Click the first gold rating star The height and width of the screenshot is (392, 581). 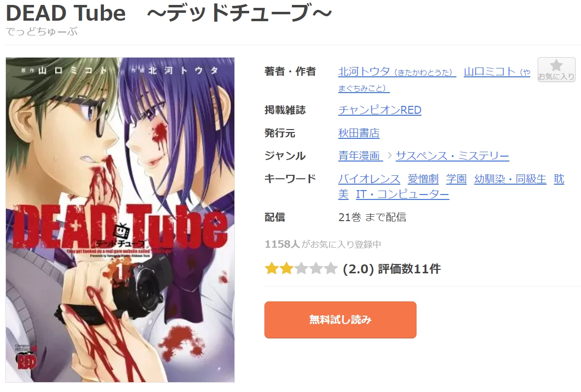click(x=271, y=268)
